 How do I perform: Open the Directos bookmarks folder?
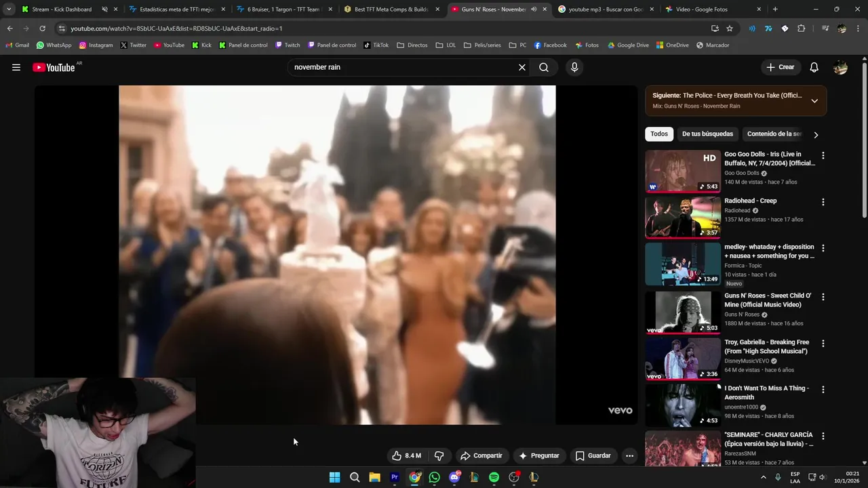point(412,45)
